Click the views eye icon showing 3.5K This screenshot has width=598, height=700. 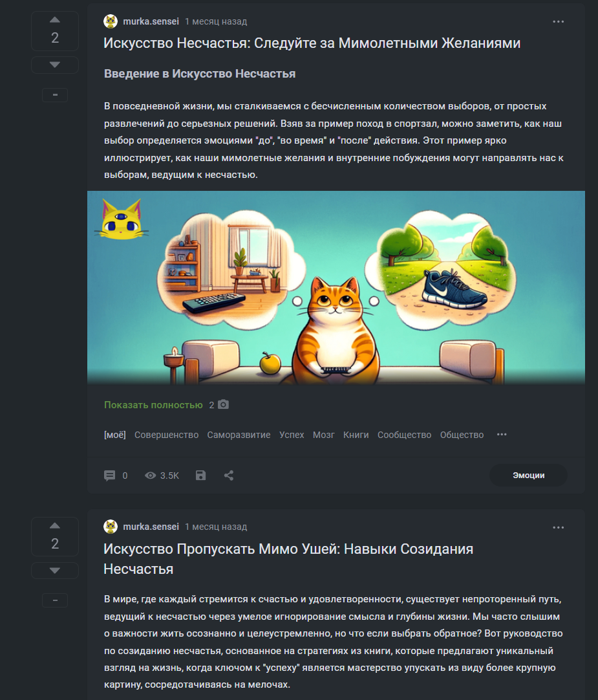pos(151,476)
